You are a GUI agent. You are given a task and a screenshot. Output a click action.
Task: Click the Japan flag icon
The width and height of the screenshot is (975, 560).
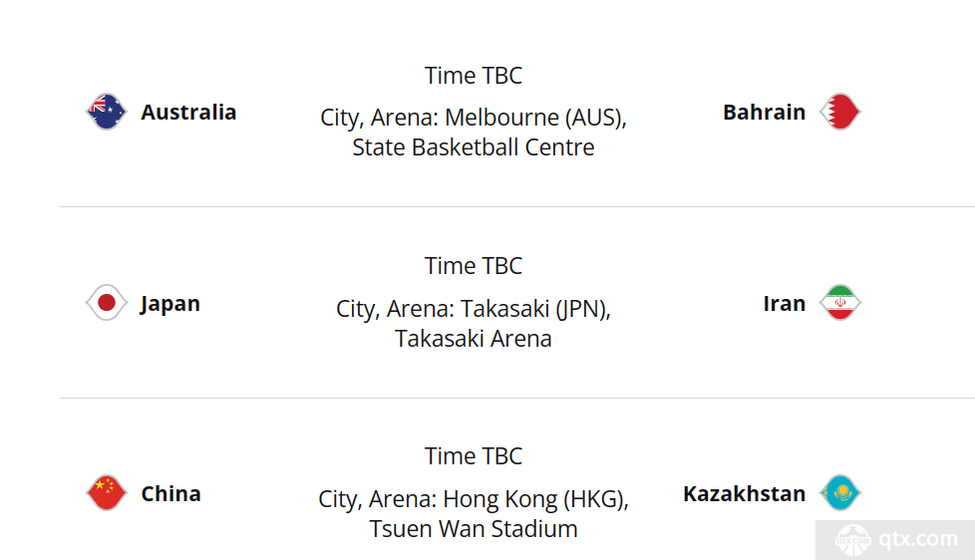[x=107, y=303]
